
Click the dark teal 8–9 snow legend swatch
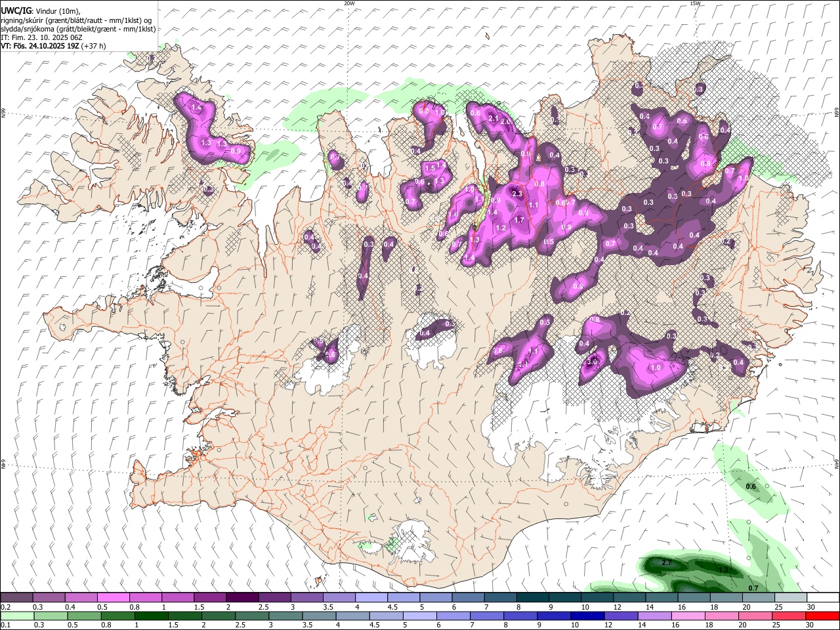tap(533, 598)
